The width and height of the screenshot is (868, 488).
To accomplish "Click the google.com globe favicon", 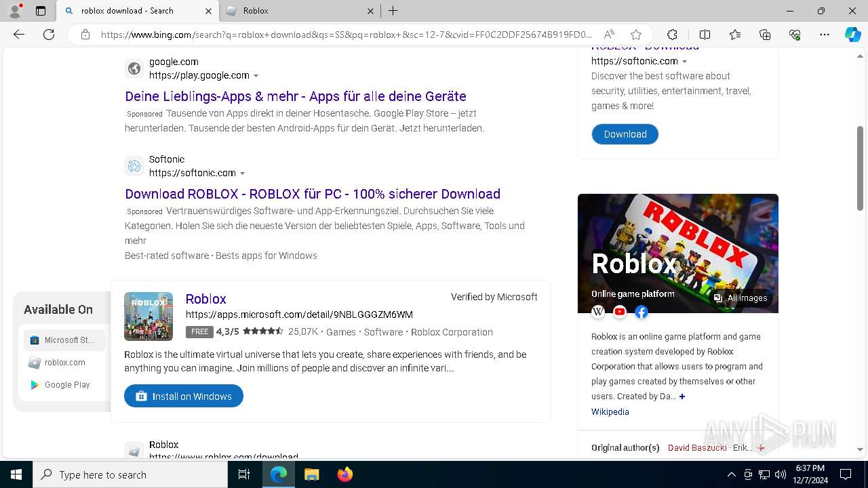I will [x=134, y=68].
